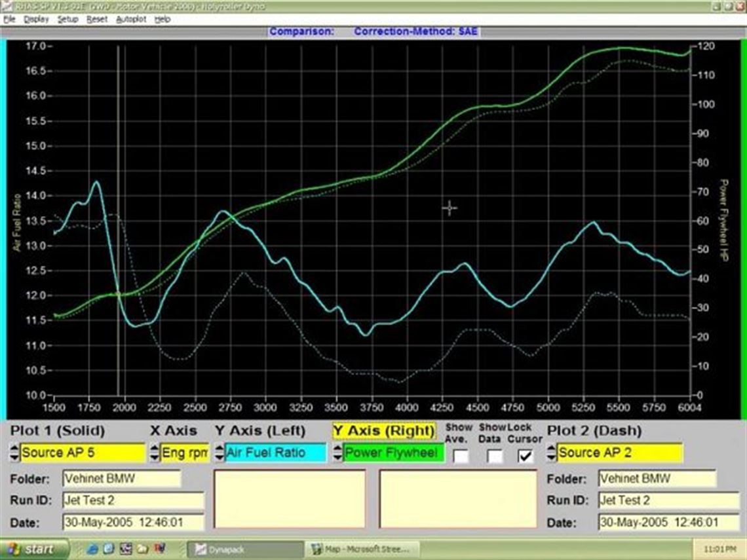Open the Setup menu

[67, 20]
